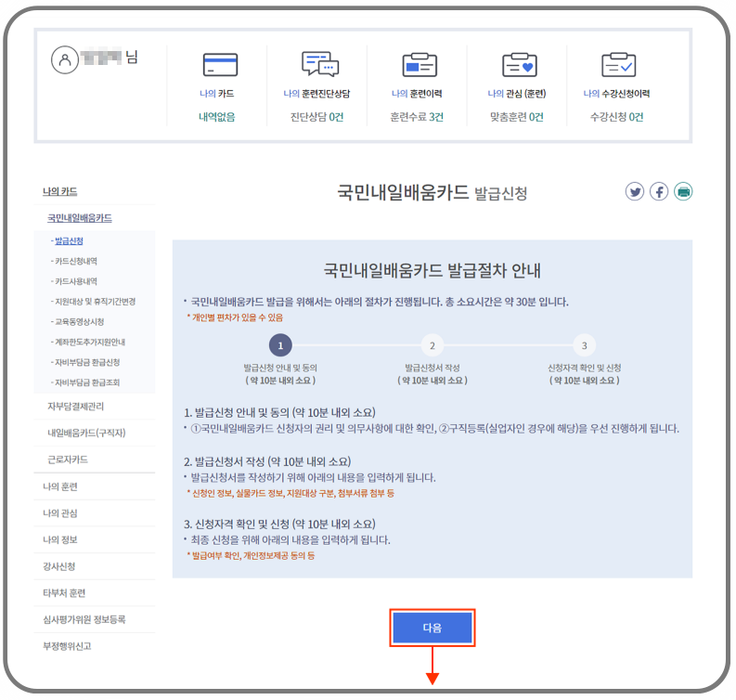Image resolution: width=736 pixels, height=700 pixels.
Task: Click the 나의 훈련진단상담 label
Action: tap(316, 94)
